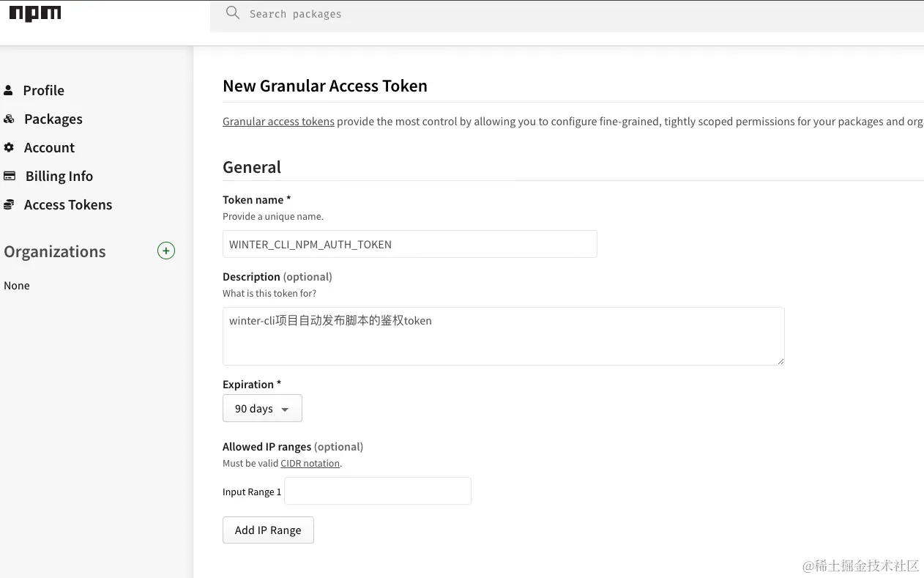Open the Profile sidebar item
The image size is (924, 578).
pos(43,90)
